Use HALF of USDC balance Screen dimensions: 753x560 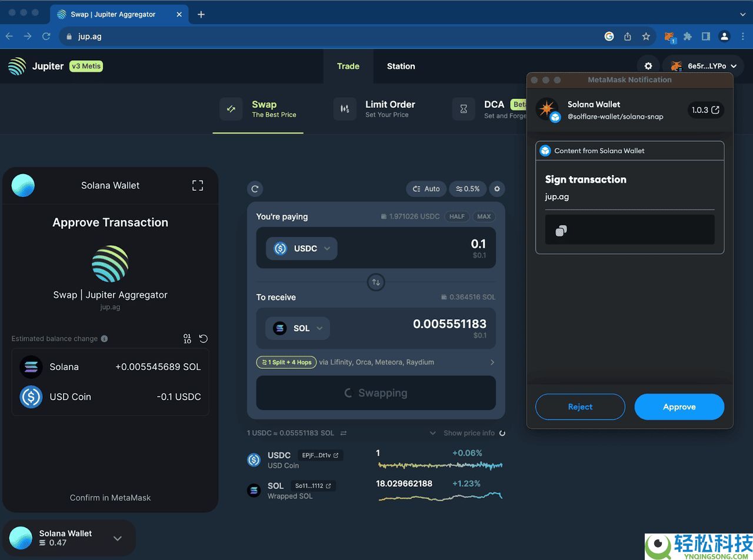click(x=457, y=216)
